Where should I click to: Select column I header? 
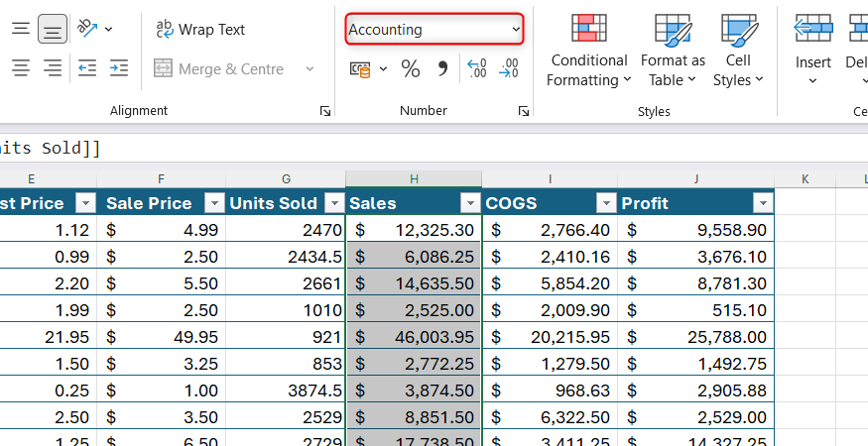tap(550, 178)
